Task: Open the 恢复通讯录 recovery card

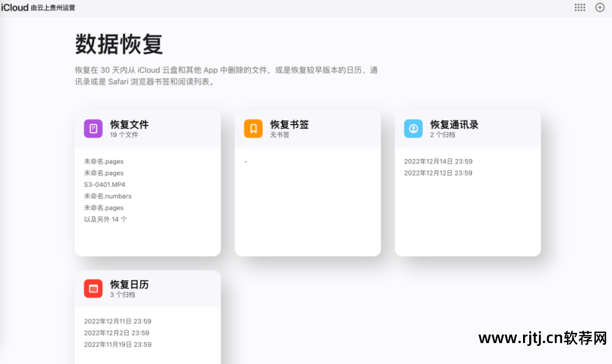Action: 467,181
